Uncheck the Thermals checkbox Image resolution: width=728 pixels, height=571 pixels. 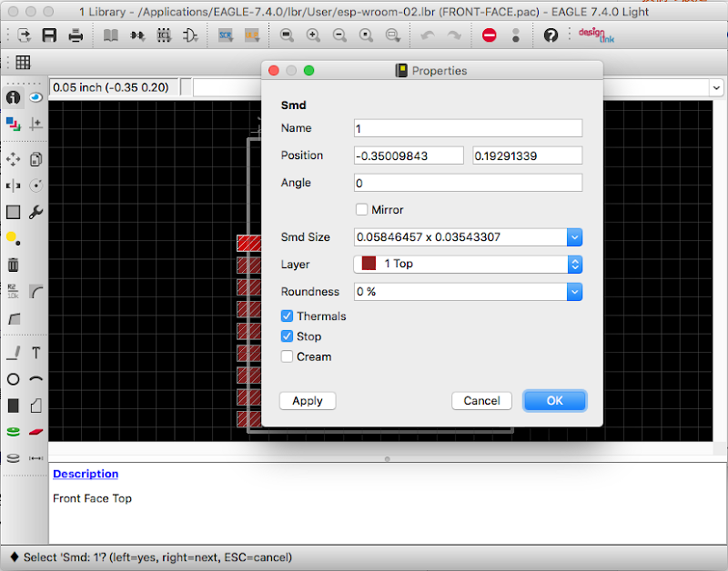click(x=287, y=316)
